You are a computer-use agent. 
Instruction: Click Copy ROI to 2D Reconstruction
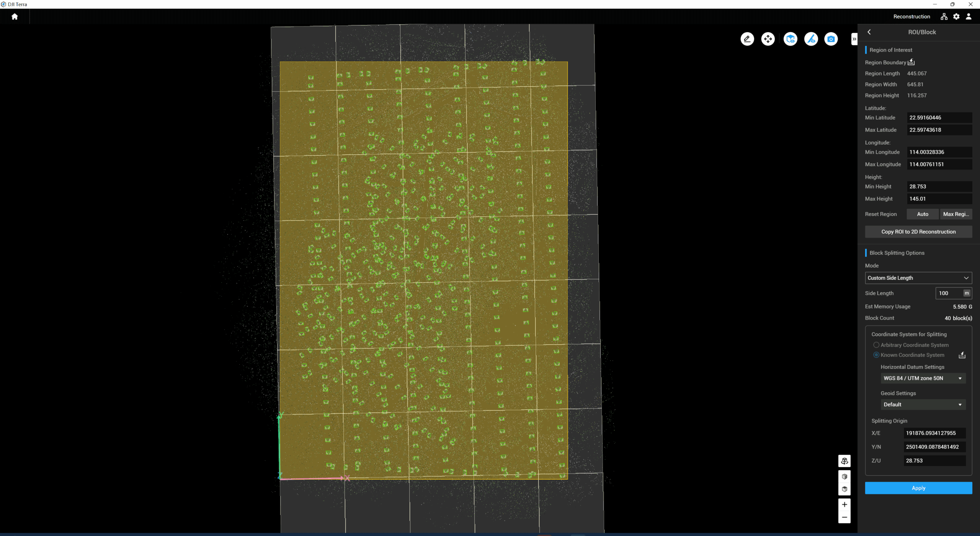(918, 232)
